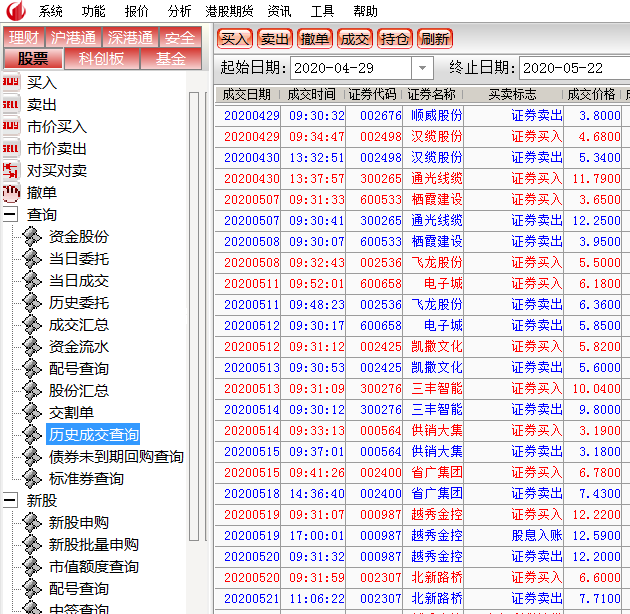
Task: Collapse the 查询 tree node
Action: 10,214
